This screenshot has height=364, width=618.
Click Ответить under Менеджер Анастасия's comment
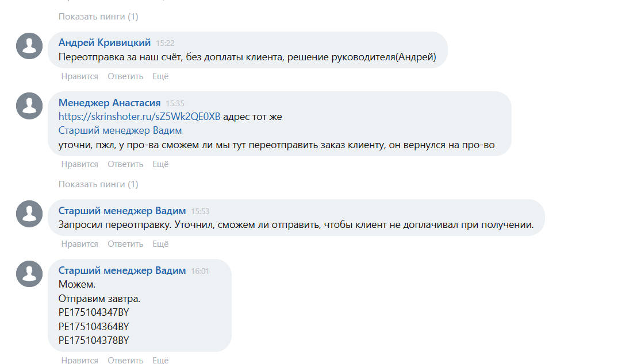pyautogui.click(x=125, y=164)
